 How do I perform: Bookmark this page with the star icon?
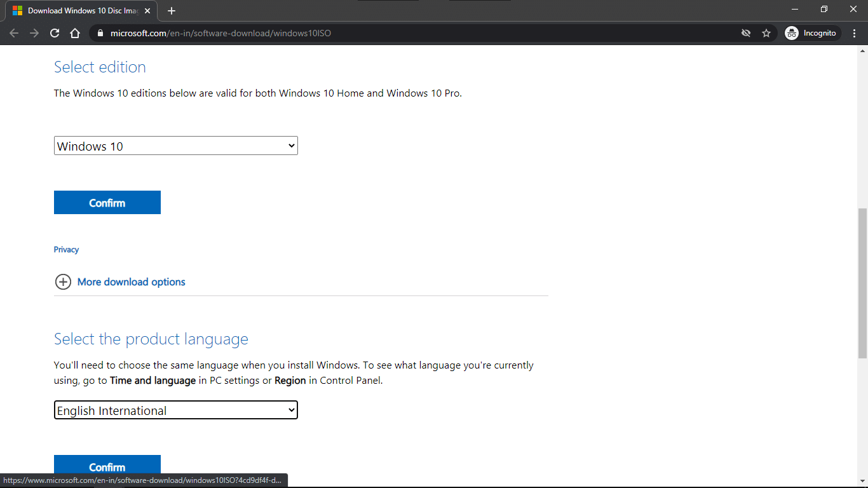[766, 33]
